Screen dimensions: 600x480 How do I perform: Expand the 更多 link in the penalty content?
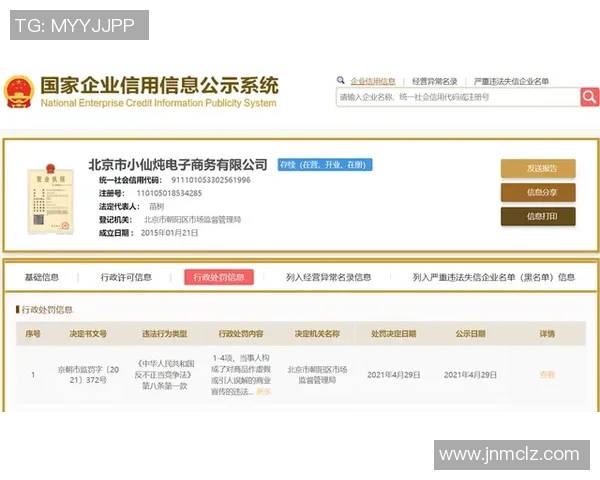[x=263, y=392]
